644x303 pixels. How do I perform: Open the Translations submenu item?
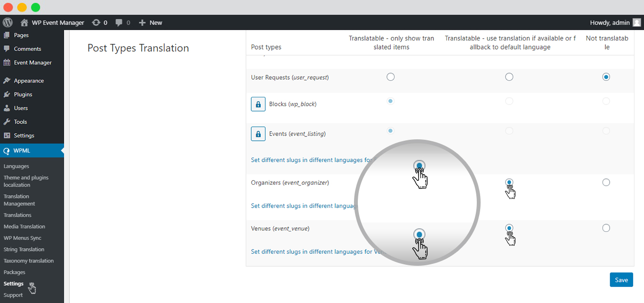[x=18, y=215]
